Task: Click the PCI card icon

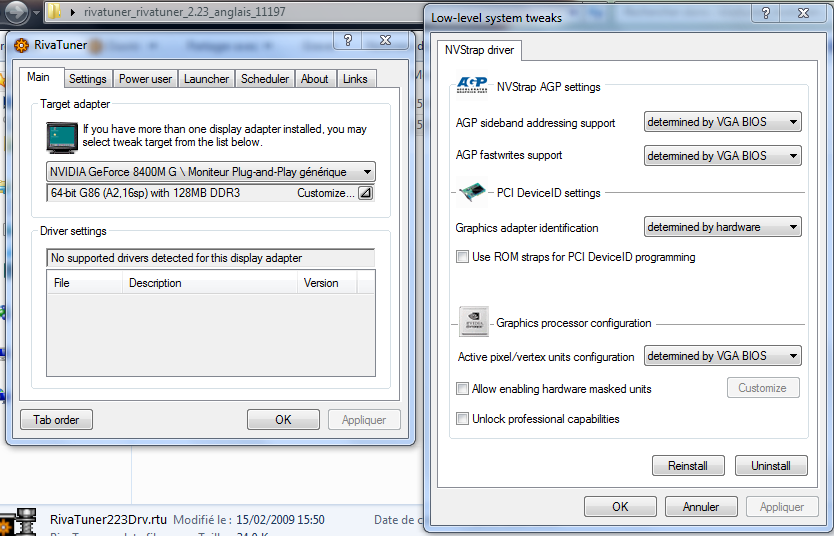Action: click(472, 192)
